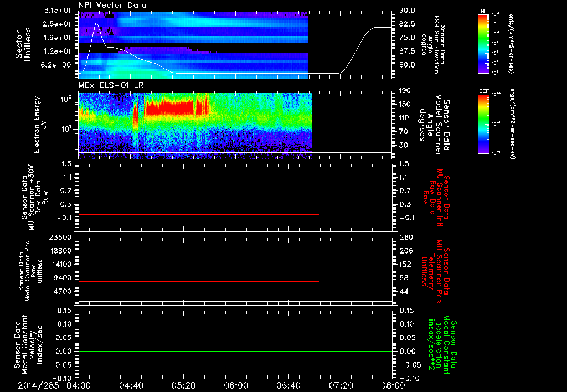Screen dimensions: 567x392
Task: Click the NF rainbow color bar
Action: [x=483, y=43]
